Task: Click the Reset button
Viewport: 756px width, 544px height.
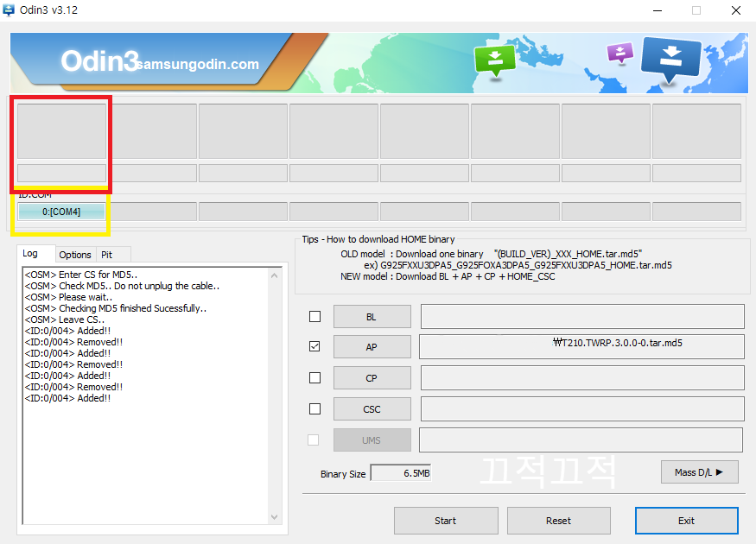Action: 559,521
